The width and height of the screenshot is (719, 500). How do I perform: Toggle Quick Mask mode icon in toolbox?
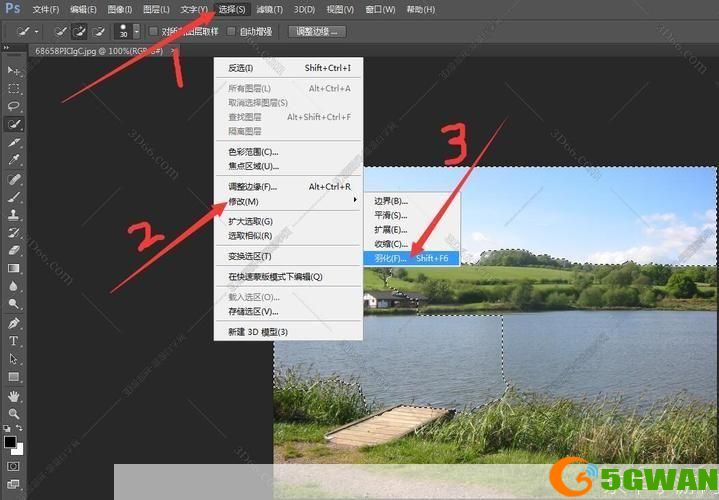click(13, 466)
